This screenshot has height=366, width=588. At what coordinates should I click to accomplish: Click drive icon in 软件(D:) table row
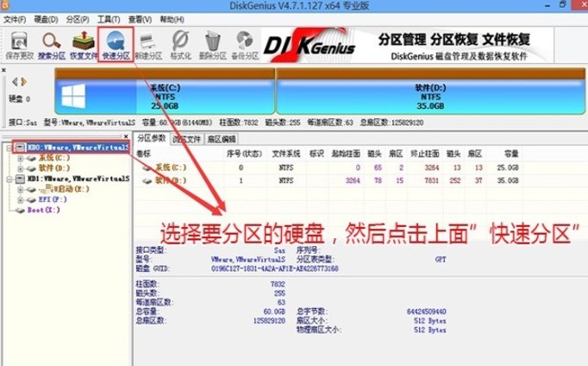[147, 181]
